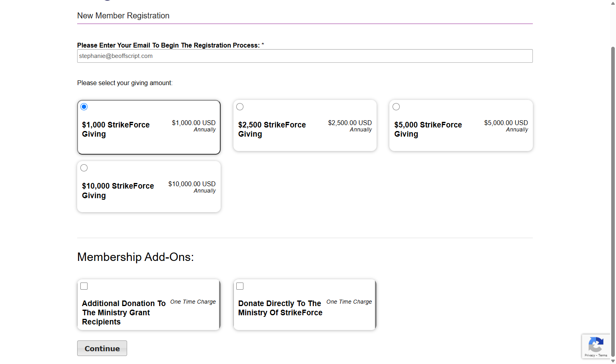Click Additional Donation card's One Time Charge label

[x=193, y=302]
